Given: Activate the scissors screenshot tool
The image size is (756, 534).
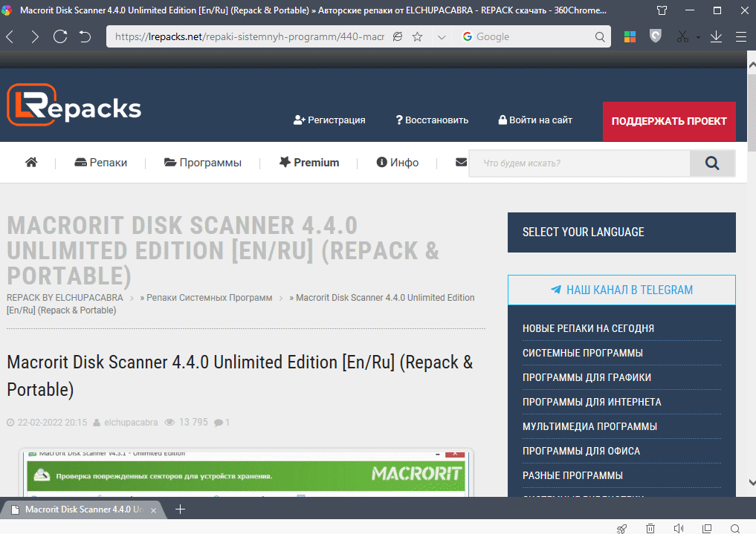Looking at the screenshot, I should click(x=682, y=36).
